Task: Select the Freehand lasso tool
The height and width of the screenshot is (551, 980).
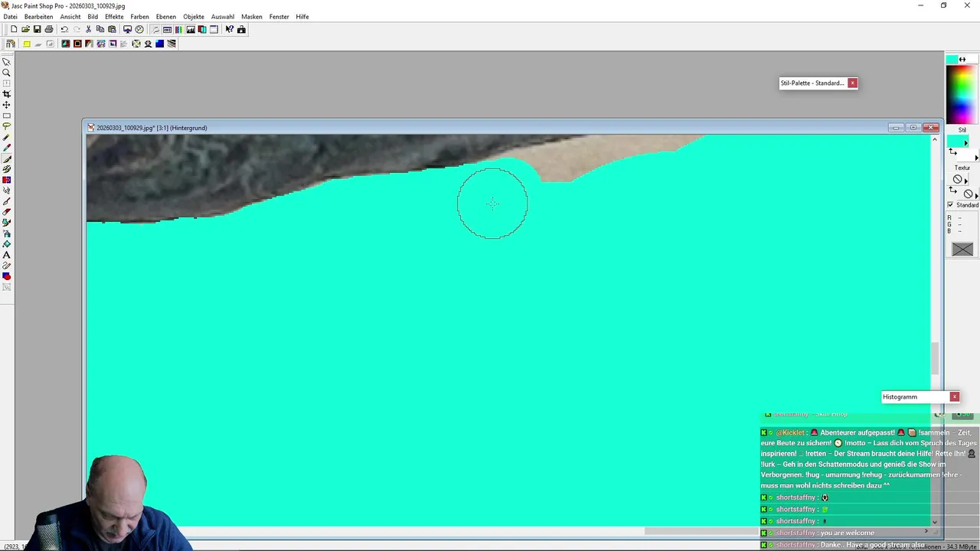Action: (7, 126)
